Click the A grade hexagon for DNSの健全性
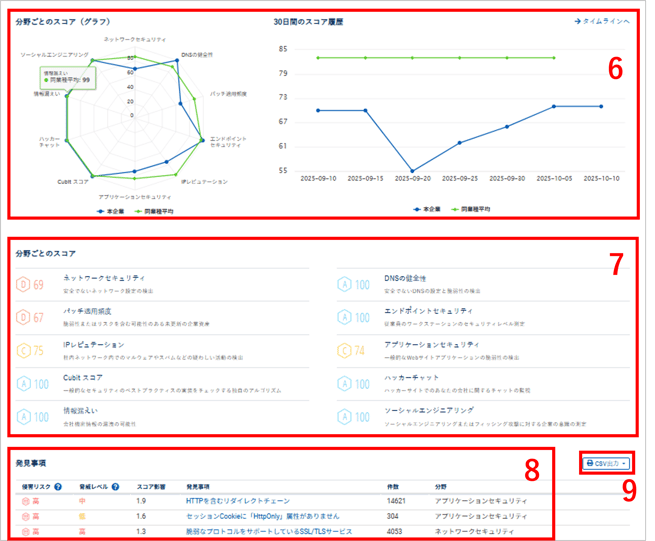The image size is (655, 541). click(x=346, y=284)
